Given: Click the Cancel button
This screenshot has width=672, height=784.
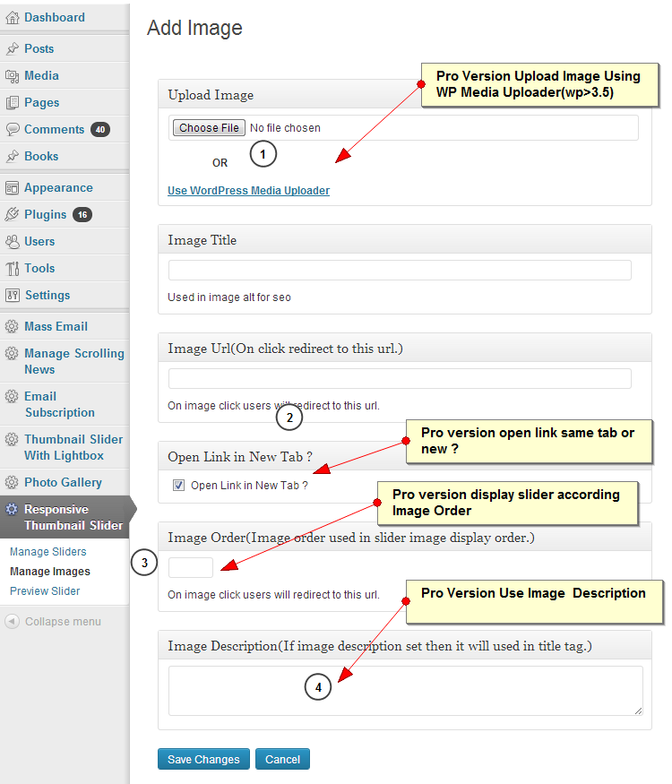Looking at the screenshot, I should [282, 759].
